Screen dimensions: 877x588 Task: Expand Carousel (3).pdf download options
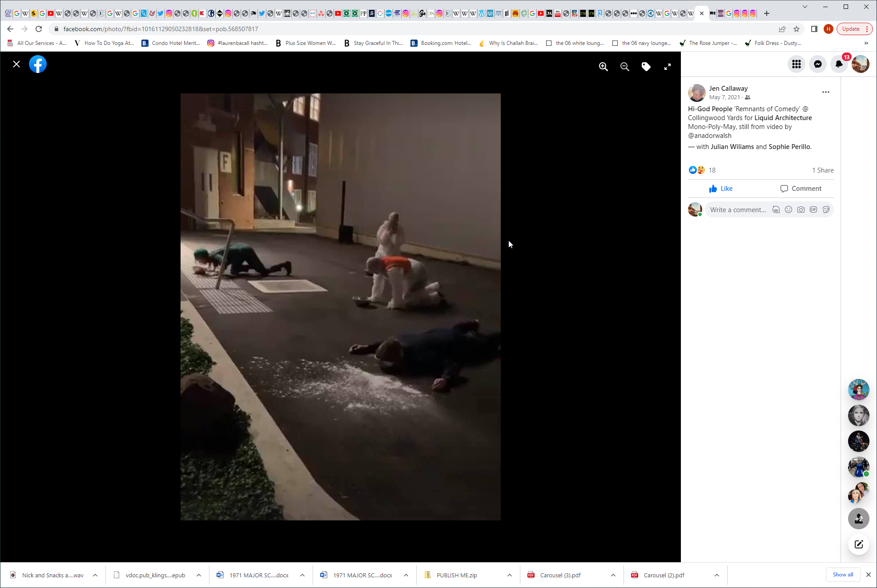click(613, 575)
